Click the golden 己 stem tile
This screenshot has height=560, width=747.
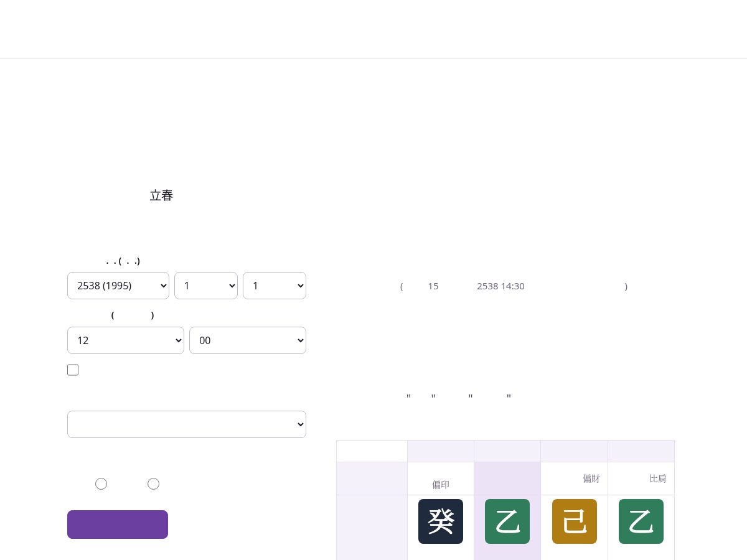pyautogui.click(x=575, y=521)
